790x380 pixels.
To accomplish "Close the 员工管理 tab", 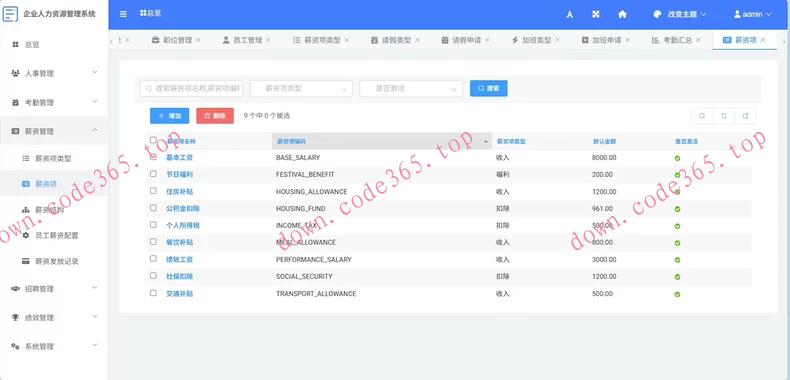I will (269, 40).
